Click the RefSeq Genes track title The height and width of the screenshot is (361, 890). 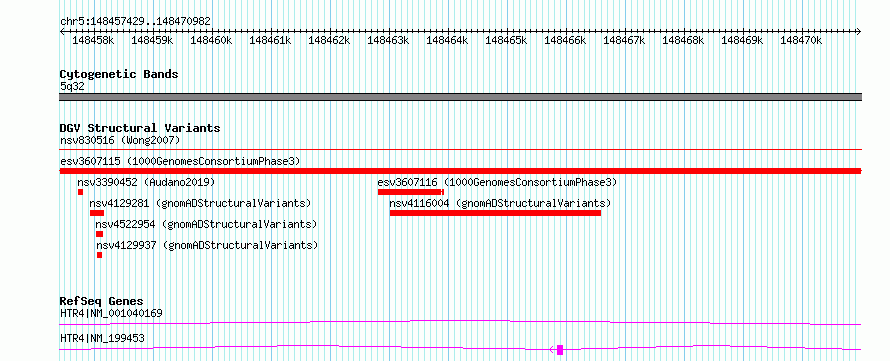click(x=101, y=301)
